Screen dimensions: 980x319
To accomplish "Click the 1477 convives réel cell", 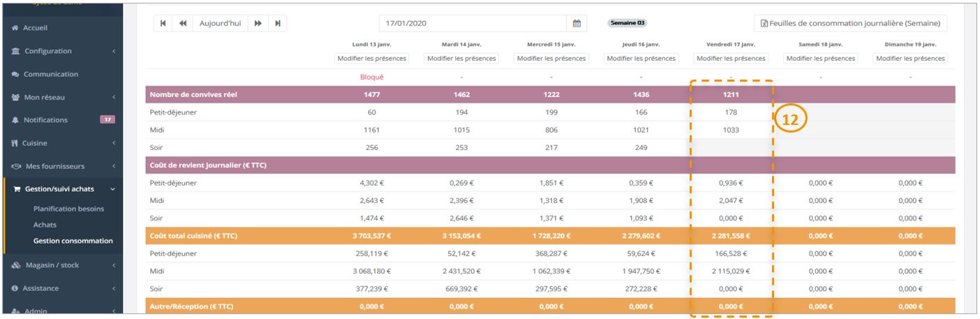I will click(371, 94).
